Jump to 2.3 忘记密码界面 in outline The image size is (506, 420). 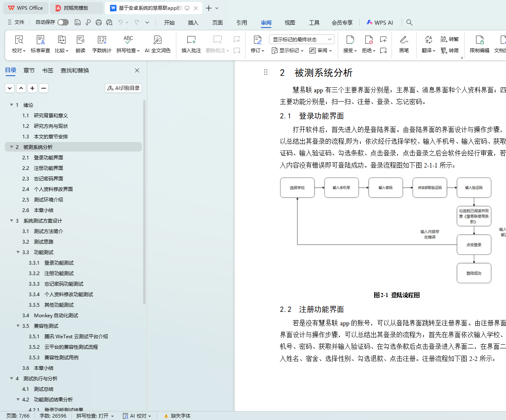click(48, 178)
